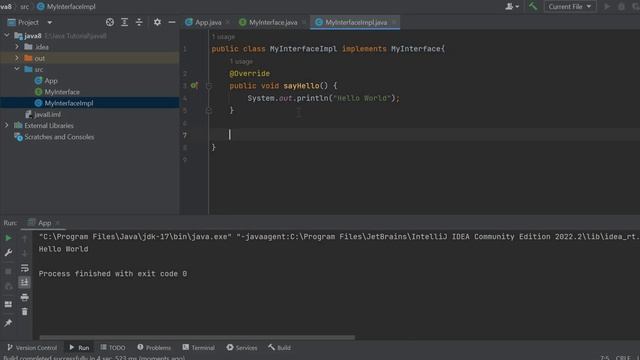Click the Build Project hammer icon

coord(533,7)
